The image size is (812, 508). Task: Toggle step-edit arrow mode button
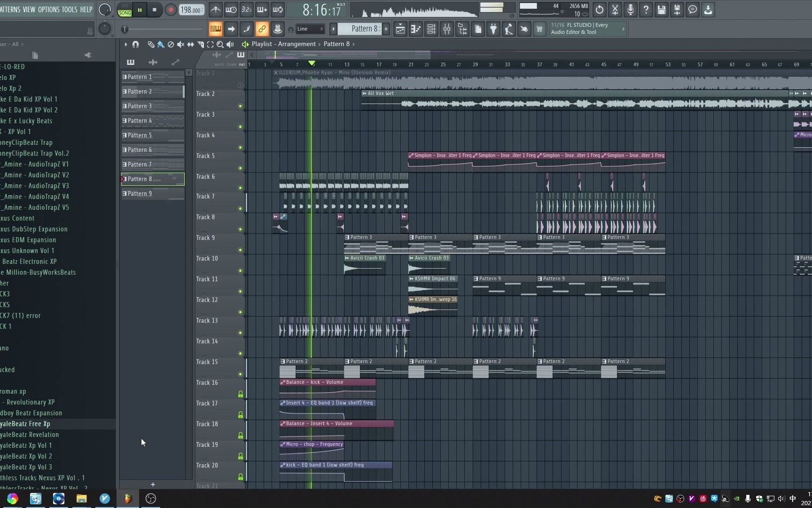click(x=231, y=29)
